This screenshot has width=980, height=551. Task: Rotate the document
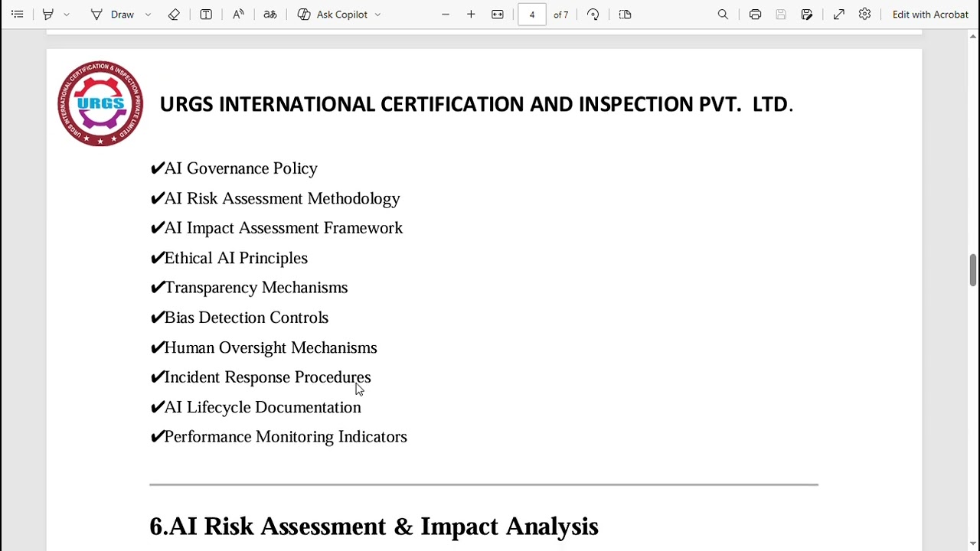(x=593, y=15)
